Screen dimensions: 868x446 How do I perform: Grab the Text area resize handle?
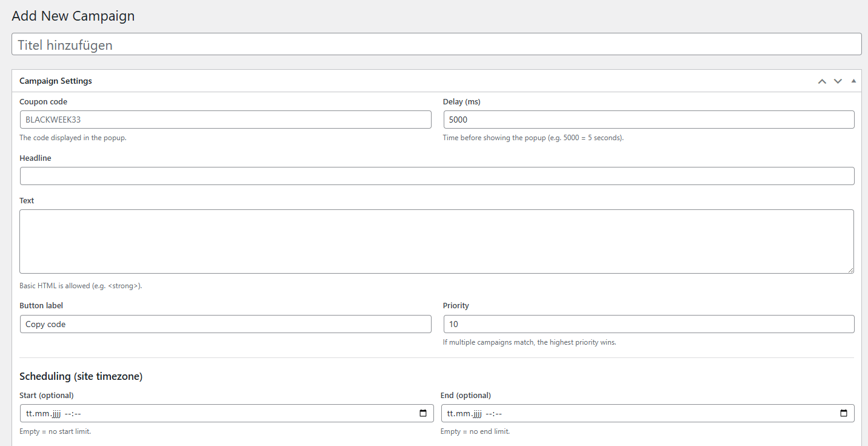[x=850, y=270]
